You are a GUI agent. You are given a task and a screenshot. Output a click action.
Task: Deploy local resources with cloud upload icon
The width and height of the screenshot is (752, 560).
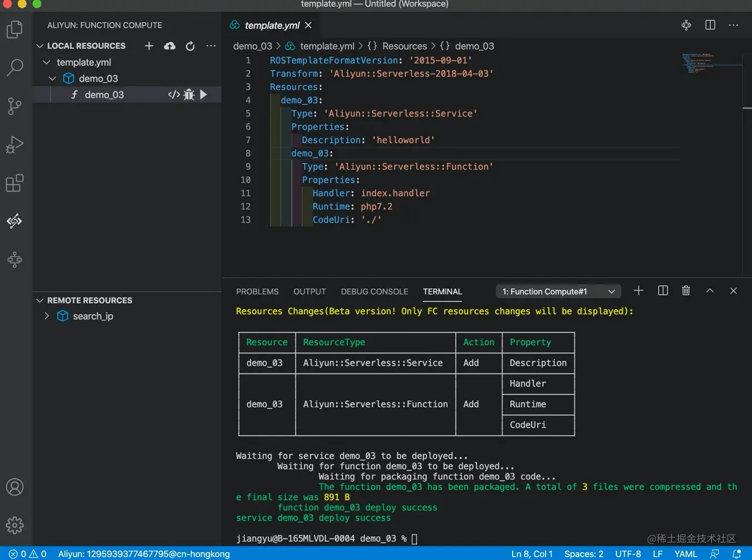pos(169,46)
